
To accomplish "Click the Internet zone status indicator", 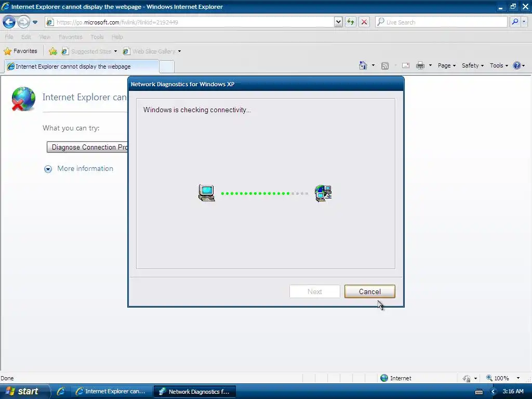I will [395, 378].
